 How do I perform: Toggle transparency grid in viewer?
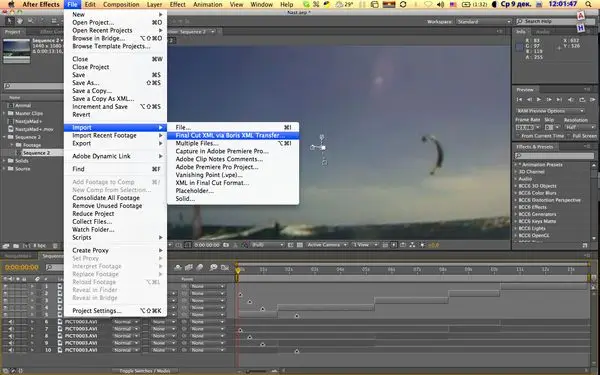point(300,245)
